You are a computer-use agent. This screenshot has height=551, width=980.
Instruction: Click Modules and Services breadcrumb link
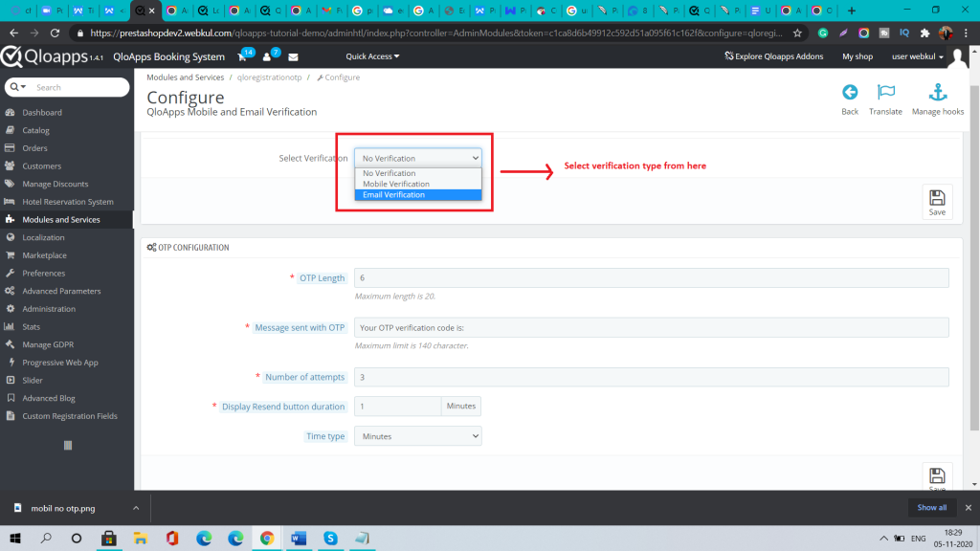coord(185,77)
